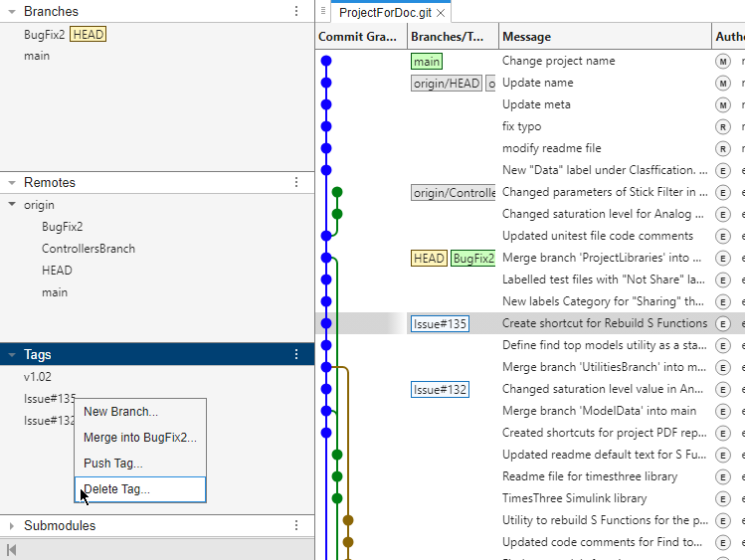Select Merge into BugFix2... menu entry
745x560 pixels.
[139, 438]
